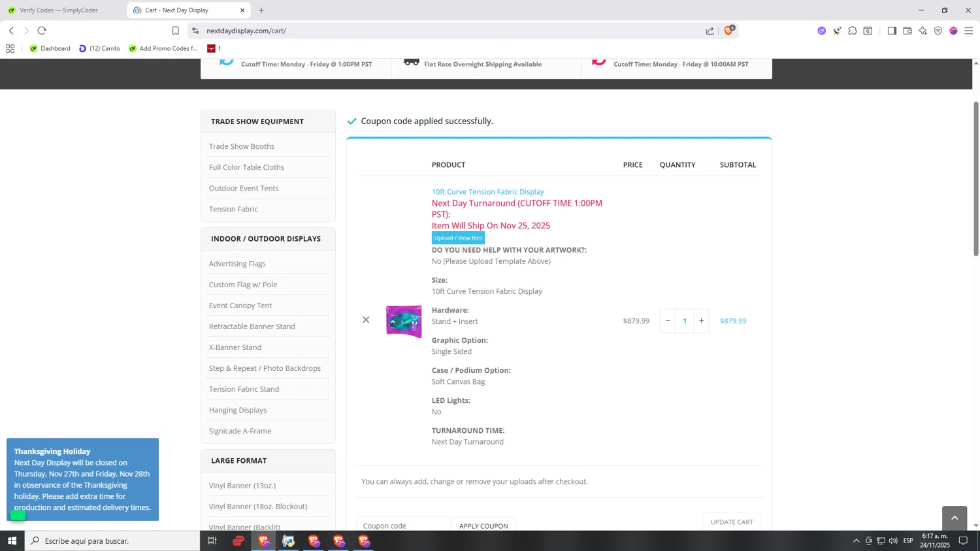The width and height of the screenshot is (980, 551).
Task: Click the Windows search box
Action: pyautogui.click(x=112, y=541)
